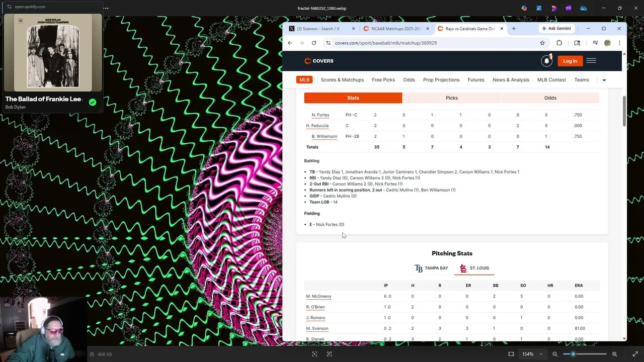Open MLB Contest in navigation
Image resolution: width=644 pixels, height=362 pixels.
click(x=551, y=80)
